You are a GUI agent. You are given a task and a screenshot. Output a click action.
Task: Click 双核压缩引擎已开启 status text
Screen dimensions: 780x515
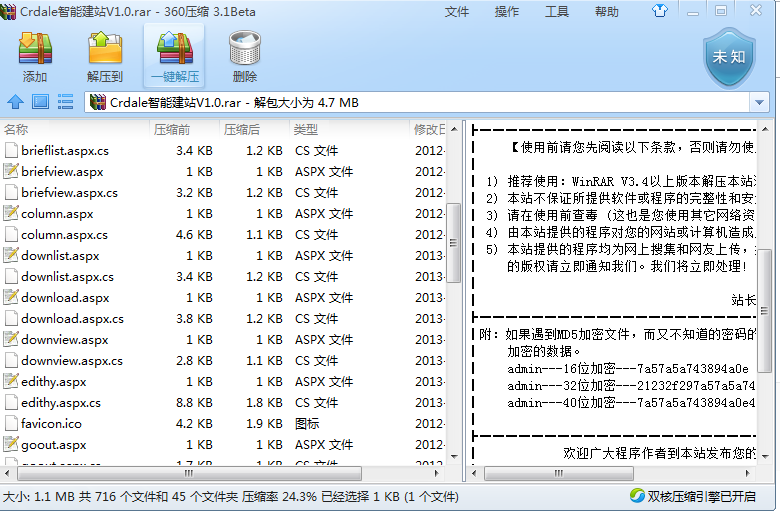(701, 496)
